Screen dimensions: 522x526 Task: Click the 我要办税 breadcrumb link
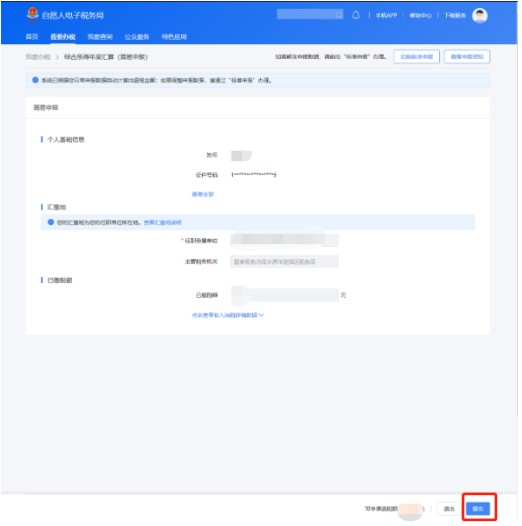pos(38,57)
